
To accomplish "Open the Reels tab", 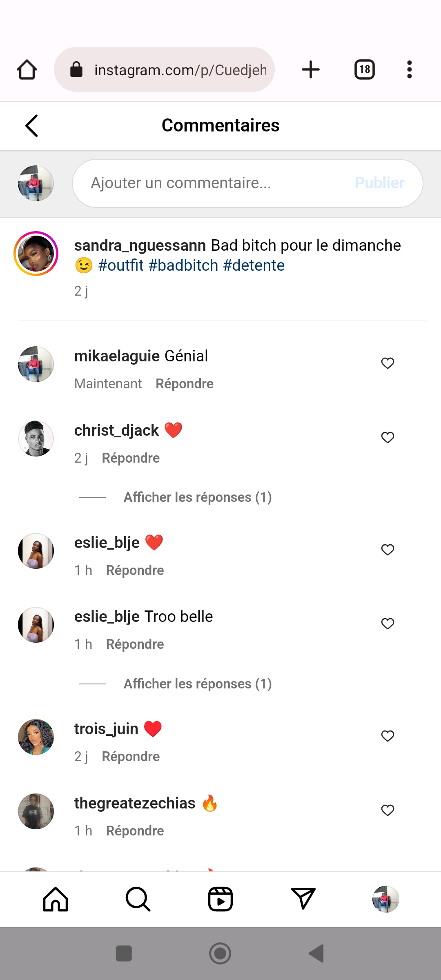I will point(220,899).
